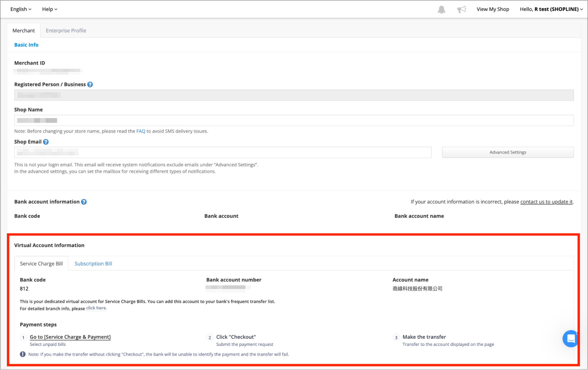Expand the Help dropdown menu
588x370 pixels.
point(50,9)
